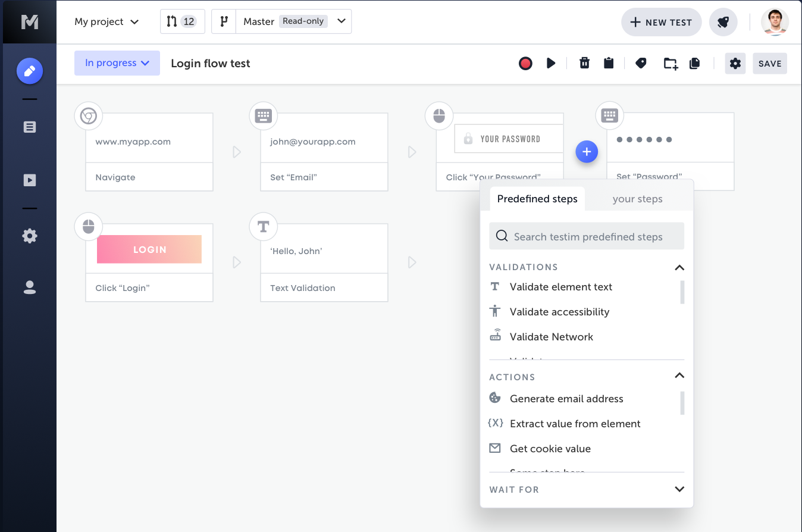Open the editor pencil icon in sidebar
Viewport: 802px width, 532px height.
pos(30,71)
